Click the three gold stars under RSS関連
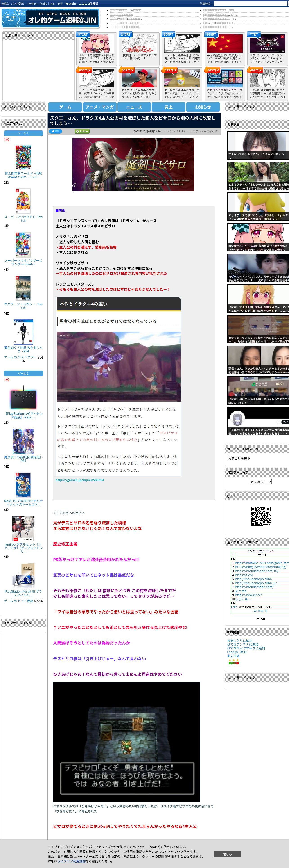Image resolution: width=289 pixels, height=868 pixels. (x=233, y=660)
